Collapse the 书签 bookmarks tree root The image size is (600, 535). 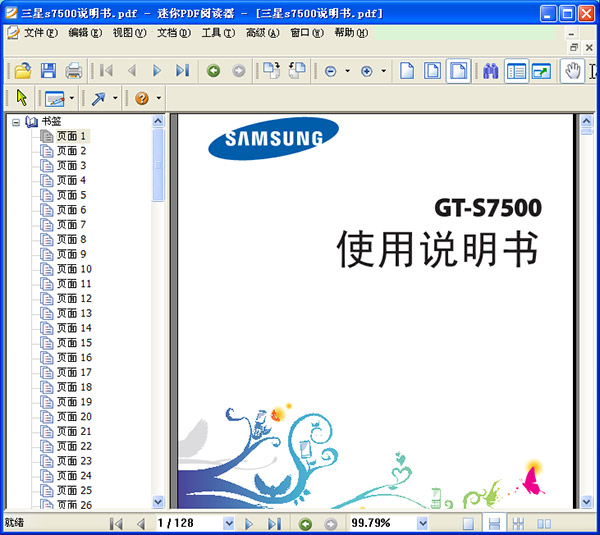point(16,122)
